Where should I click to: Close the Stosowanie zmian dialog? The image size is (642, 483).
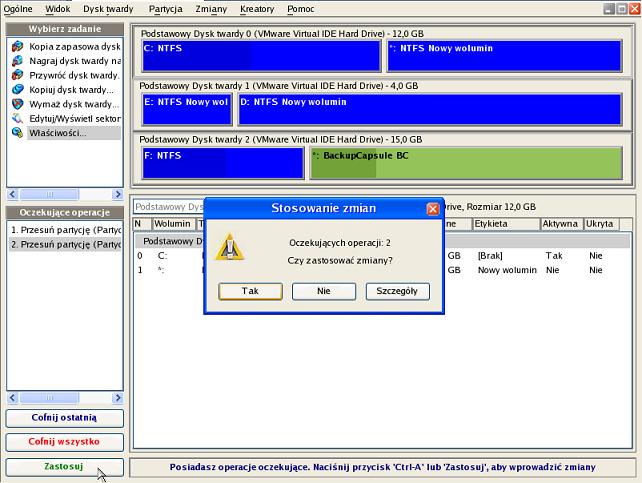point(433,209)
